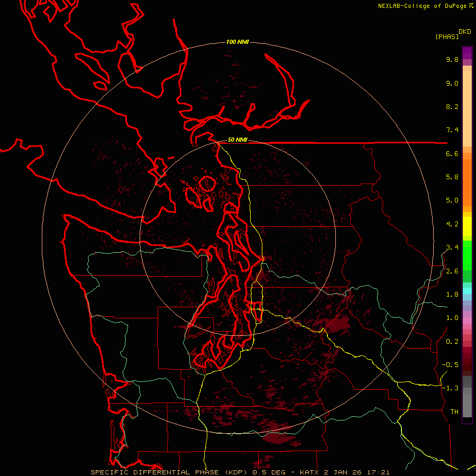The height and width of the screenshot is (476, 476).
Task: Click the 4.2 legend value
Action: tap(452, 224)
